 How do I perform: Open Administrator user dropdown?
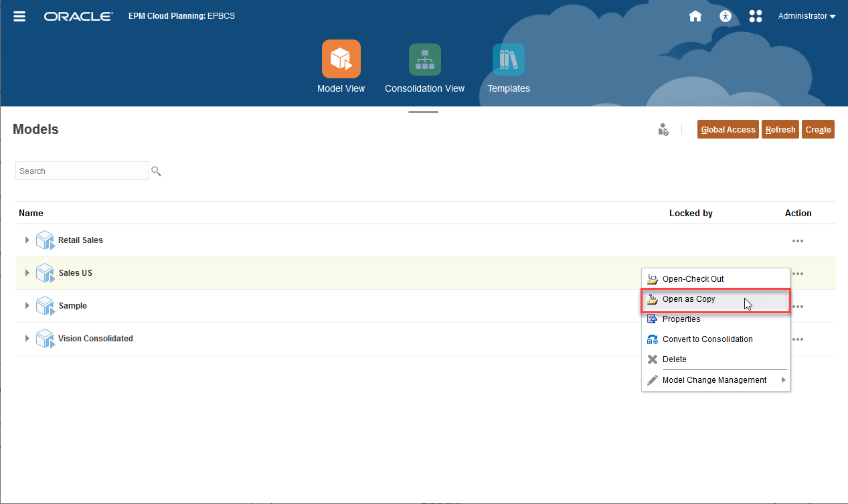pos(807,16)
